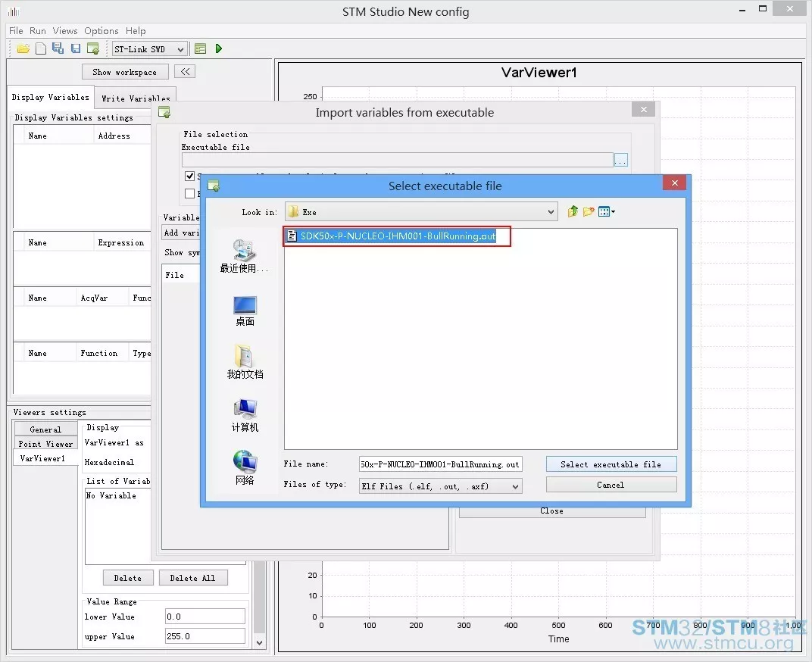This screenshot has height=662, width=812.
Task: Click the Delete variable button
Action: pos(127,578)
